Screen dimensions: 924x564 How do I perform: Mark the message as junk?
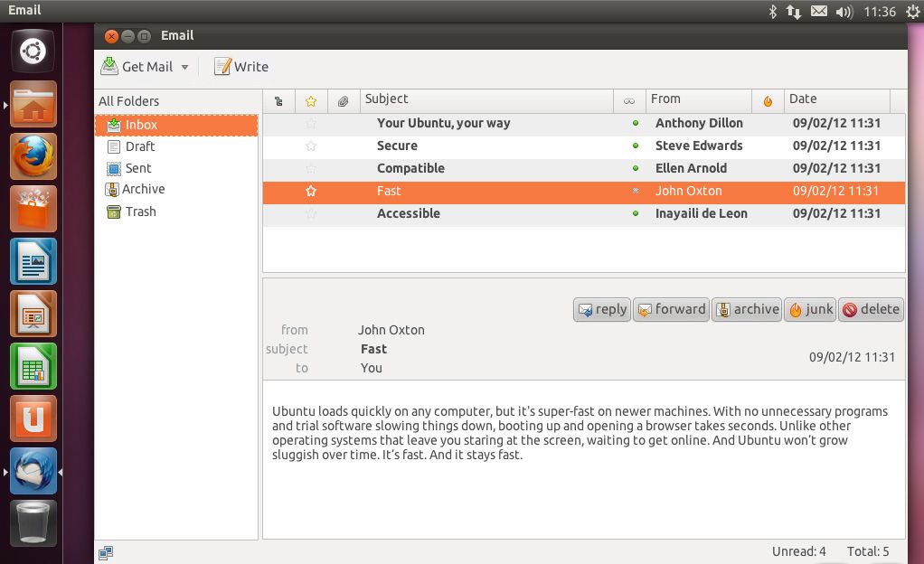pyautogui.click(x=810, y=309)
